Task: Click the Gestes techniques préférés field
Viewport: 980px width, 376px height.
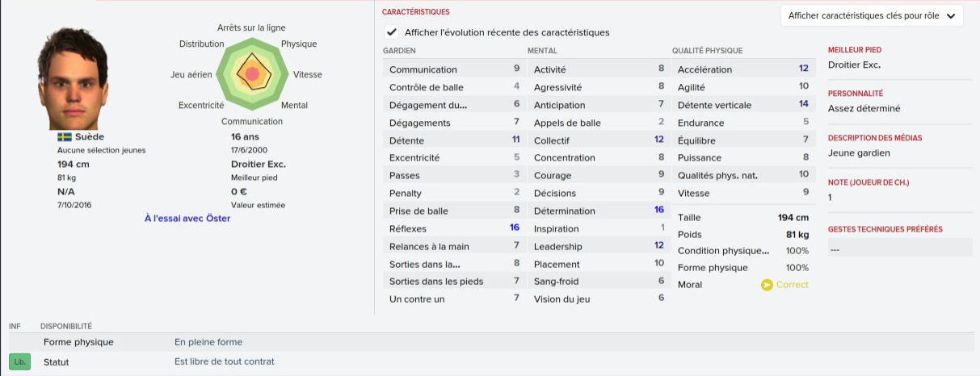Action: coord(898,249)
